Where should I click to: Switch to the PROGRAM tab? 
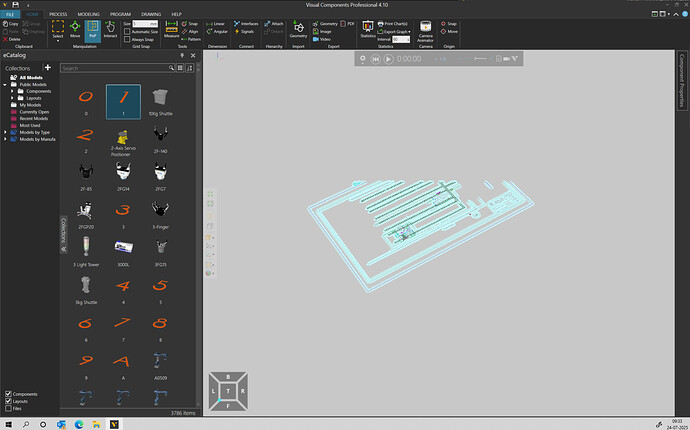(x=120, y=14)
